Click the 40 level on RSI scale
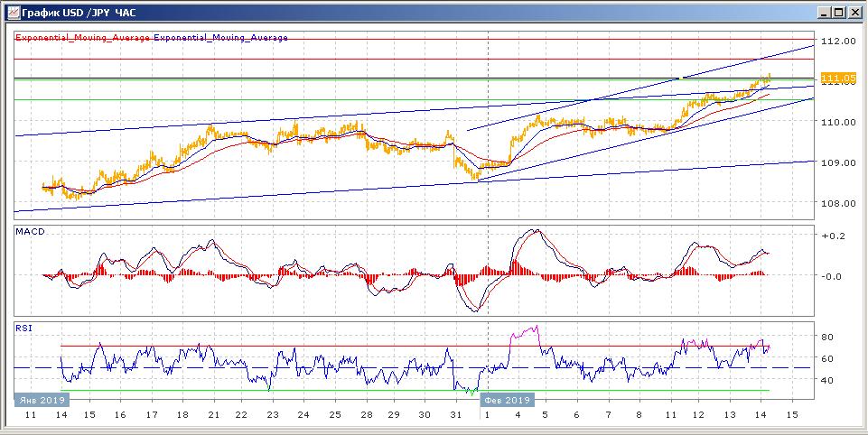This screenshot has height=435, width=868. point(826,380)
